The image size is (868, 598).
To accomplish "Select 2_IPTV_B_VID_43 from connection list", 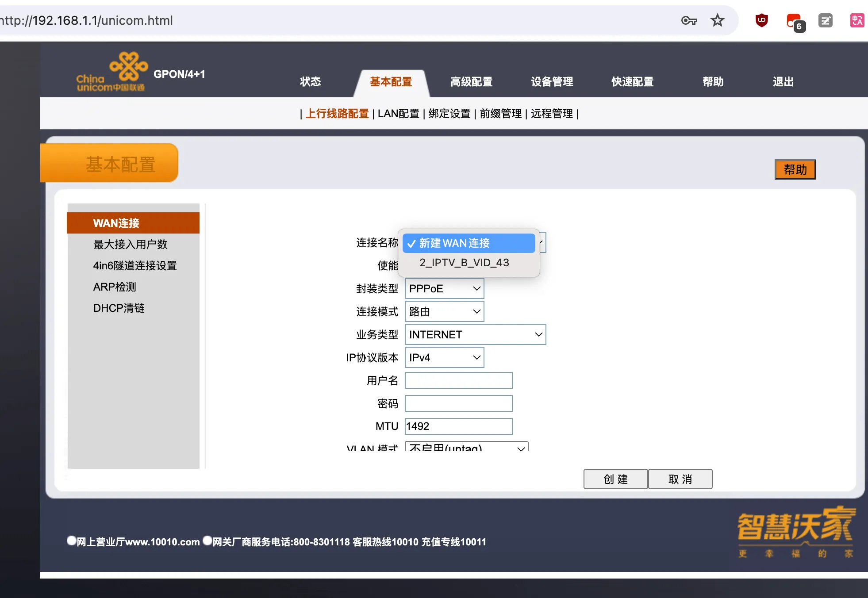I will tap(464, 263).
